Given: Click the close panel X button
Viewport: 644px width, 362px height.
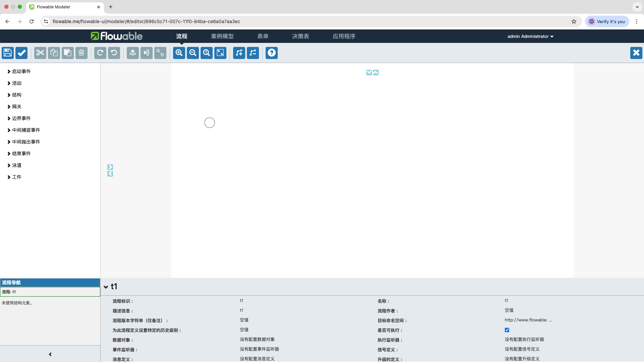Looking at the screenshot, I should (x=636, y=53).
